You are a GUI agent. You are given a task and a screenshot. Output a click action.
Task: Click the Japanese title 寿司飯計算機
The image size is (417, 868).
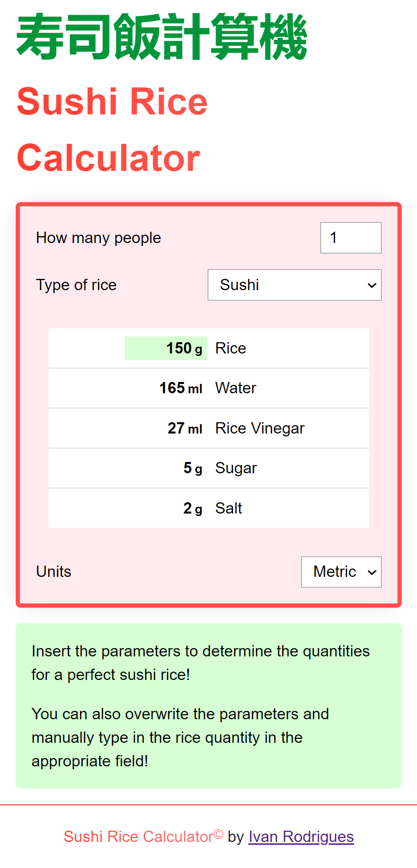tap(162, 37)
